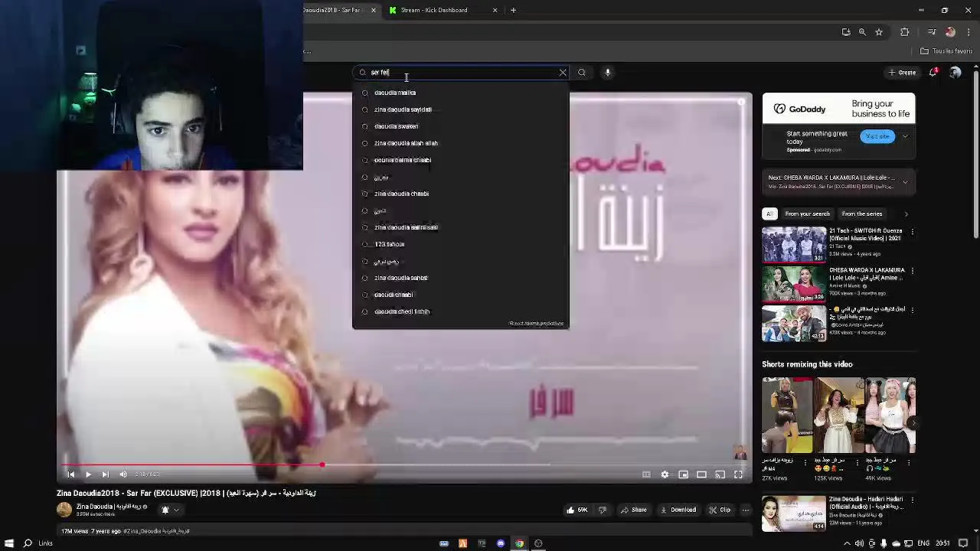Click the search magnifier button
Image resolution: width=980 pixels, height=551 pixels.
pos(582,73)
